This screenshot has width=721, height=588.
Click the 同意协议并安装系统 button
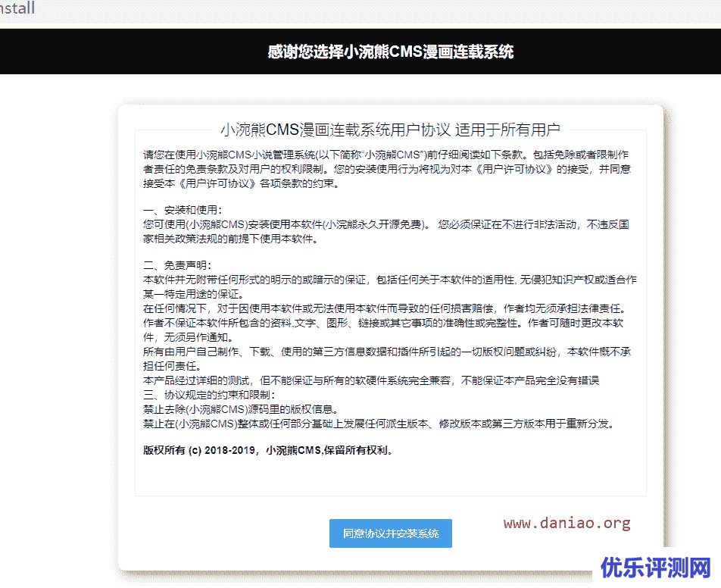[390, 533]
